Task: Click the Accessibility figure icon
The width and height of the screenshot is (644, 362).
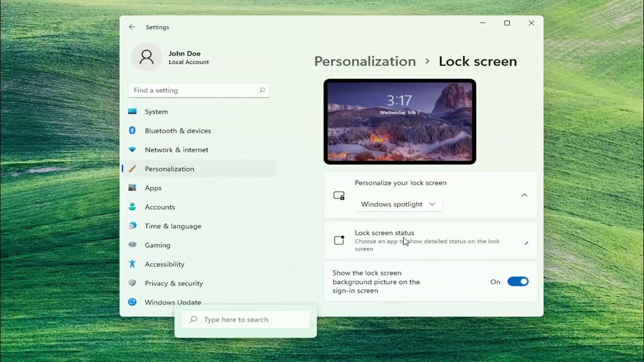Action: tap(132, 264)
